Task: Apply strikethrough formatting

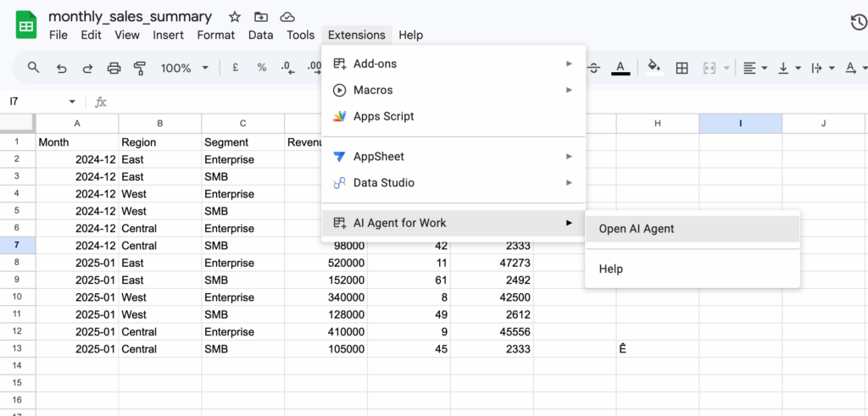Action: click(x=594, y=68)
